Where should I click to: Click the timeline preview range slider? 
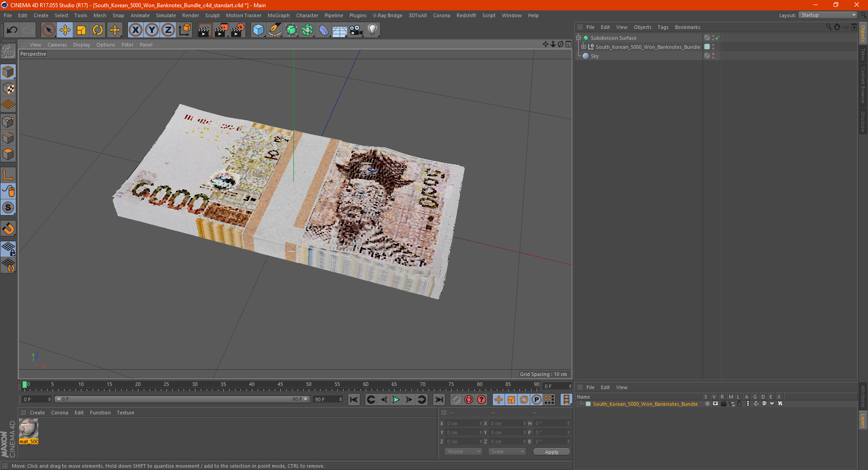[182, 399]
